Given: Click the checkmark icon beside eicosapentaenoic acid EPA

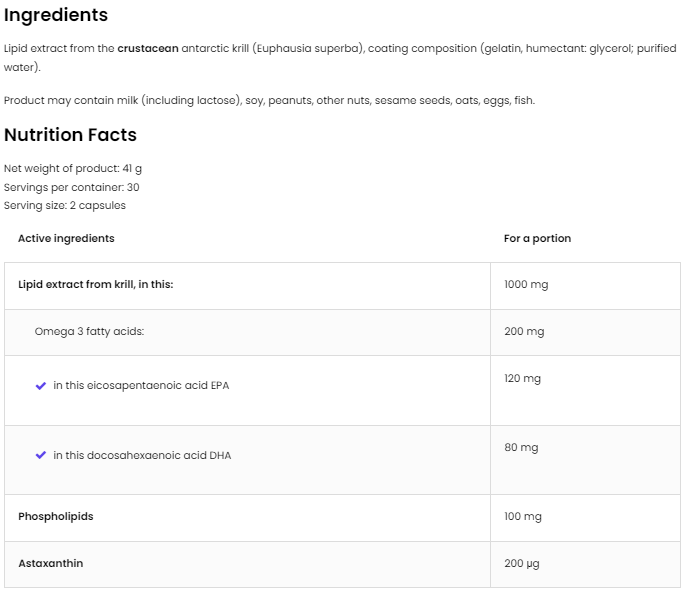Looking at the screenshot, I should [41, 385].
